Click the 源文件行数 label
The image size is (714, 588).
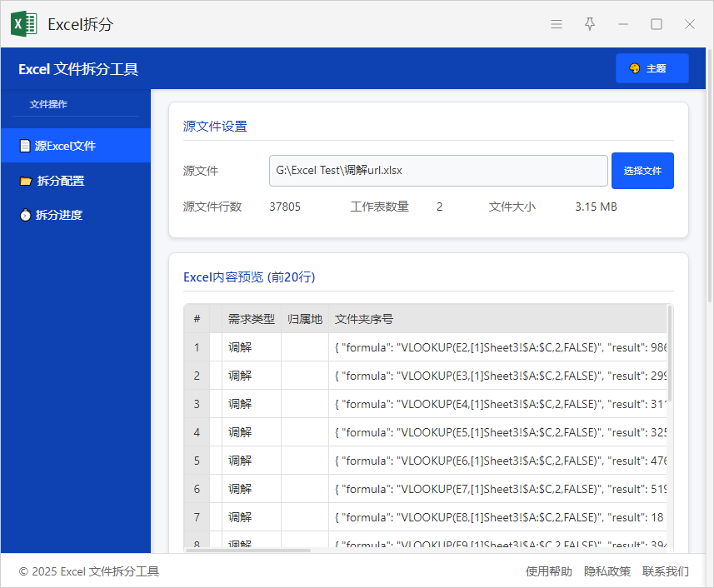coord(212,207)
